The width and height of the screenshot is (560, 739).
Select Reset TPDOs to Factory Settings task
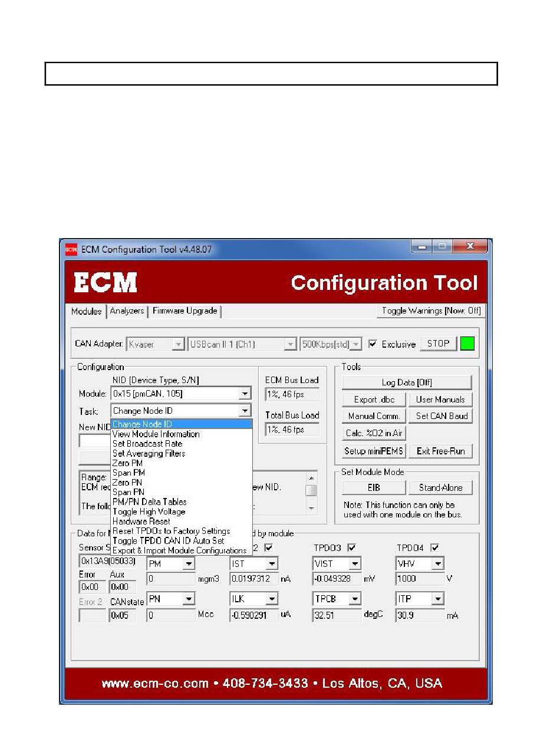[x=182, y=531]
